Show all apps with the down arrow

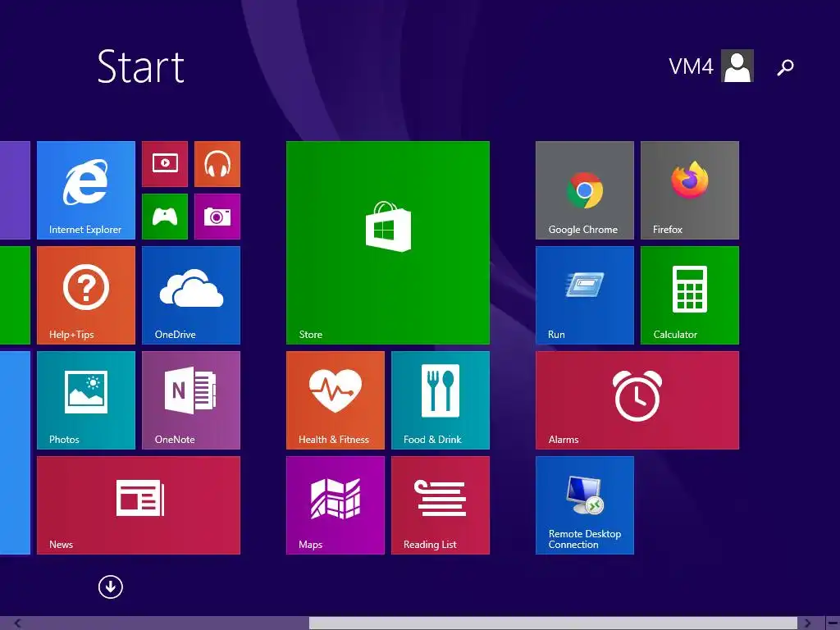pos(111,587)
